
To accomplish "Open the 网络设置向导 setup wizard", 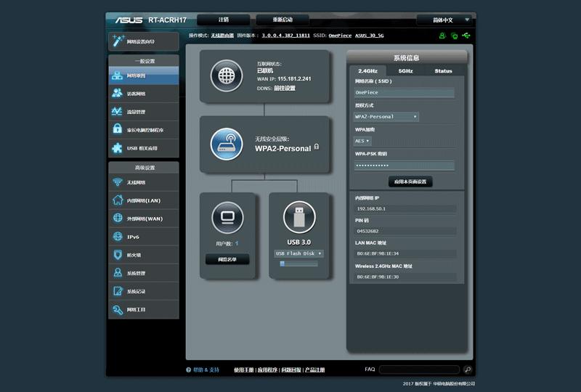I will pos(143,41).
